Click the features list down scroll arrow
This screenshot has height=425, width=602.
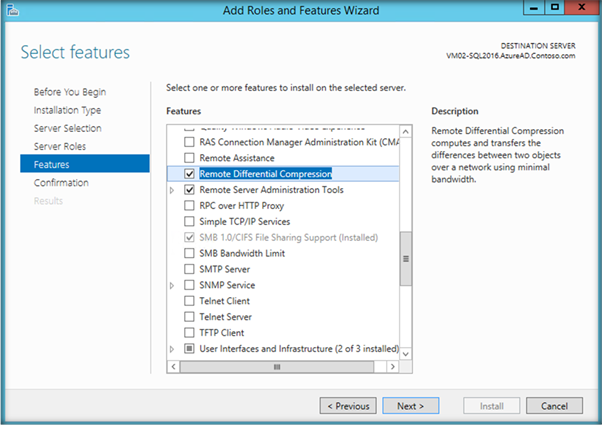(406, 351)
